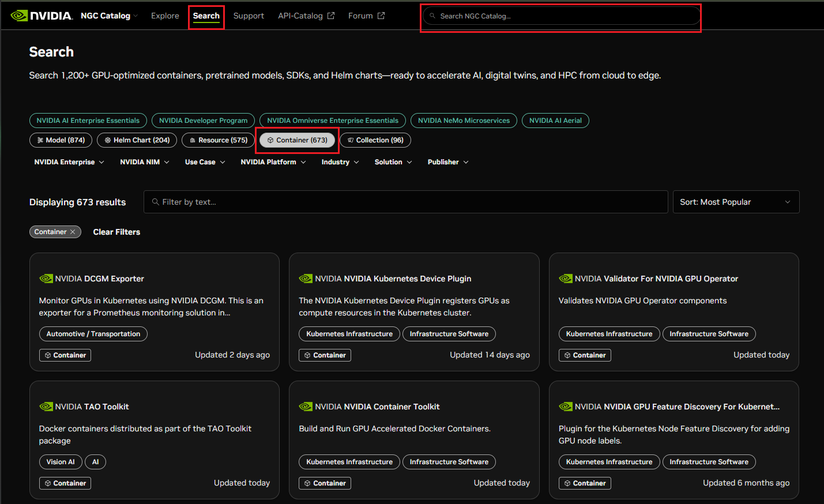This screenshot has width=824, height=504.
Task: Go to the Support menu item
Action: pyautogui.click(x=249, y=16)
